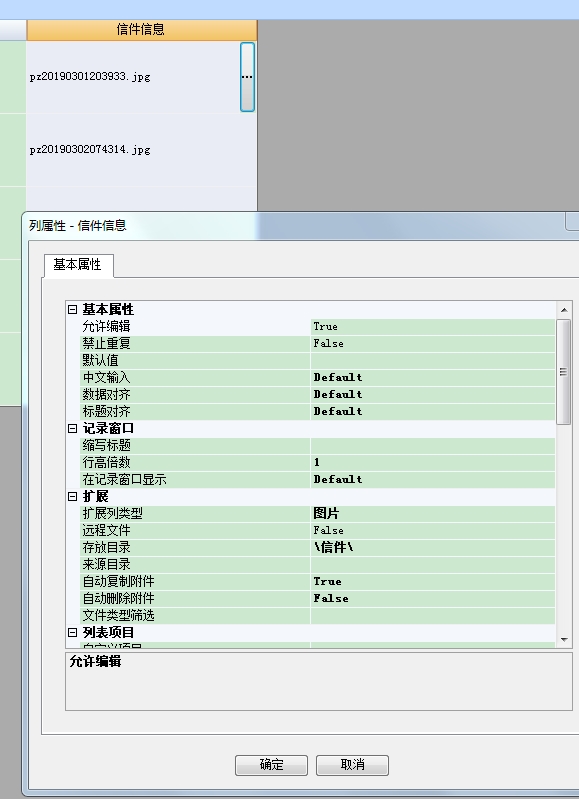Click the 信件信息 column header
The width and height of the screenshot is (579, 799).
click(142, 30)
